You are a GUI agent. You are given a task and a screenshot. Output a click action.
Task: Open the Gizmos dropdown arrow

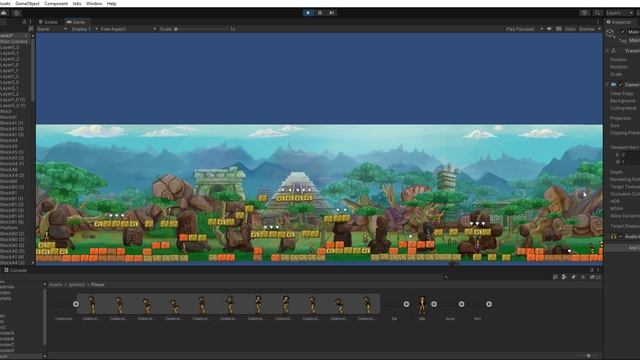599,29
